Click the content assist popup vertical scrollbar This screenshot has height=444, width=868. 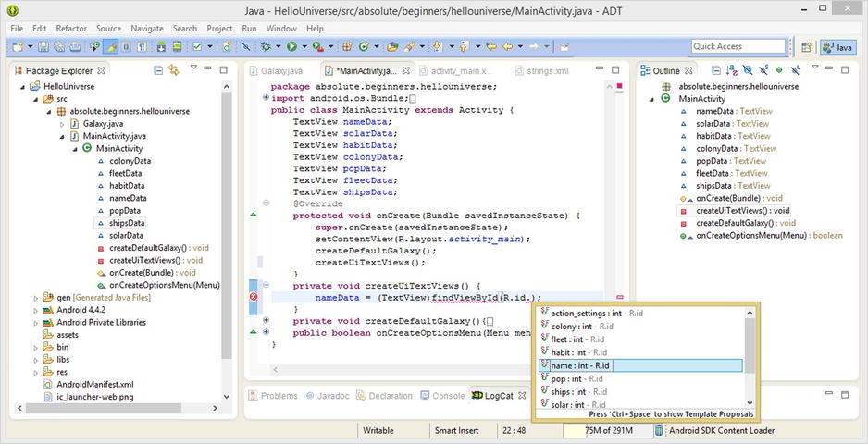pyautogui.click(x=750, y=359)
